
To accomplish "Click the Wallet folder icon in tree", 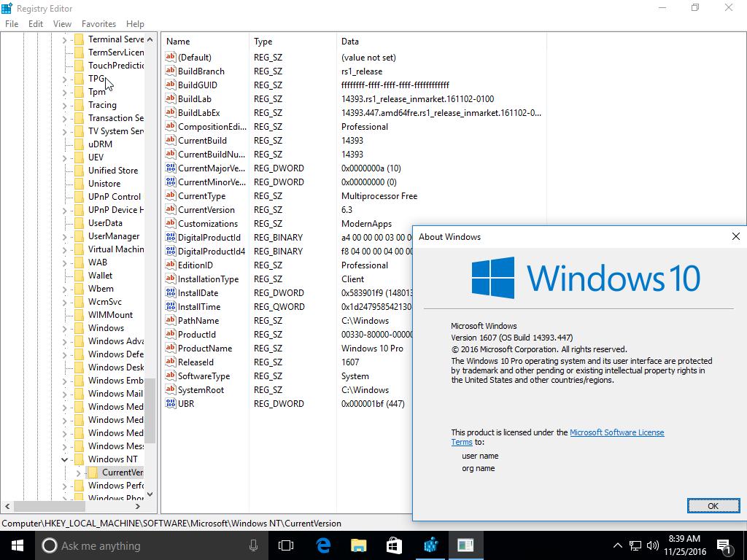I will click(x=79, y=275).
